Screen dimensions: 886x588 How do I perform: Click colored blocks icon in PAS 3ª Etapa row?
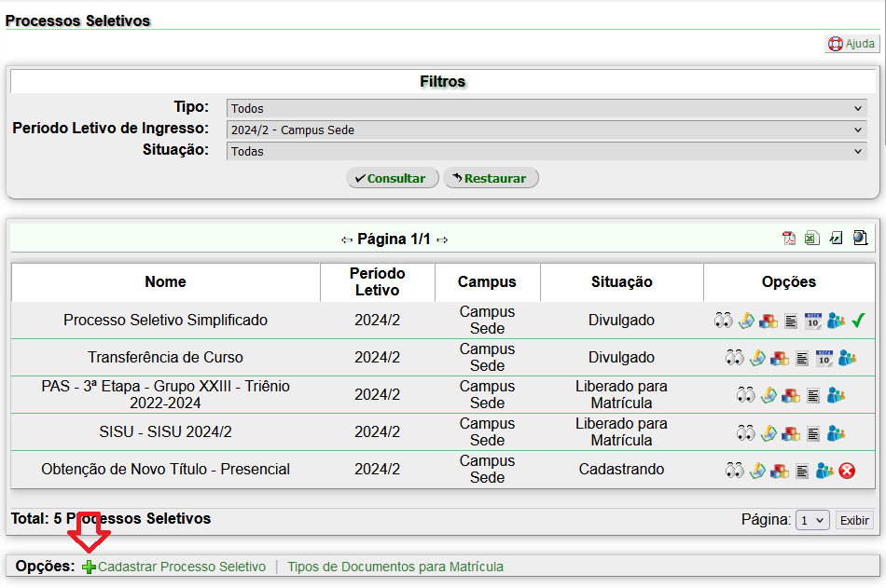coord(791,395)
